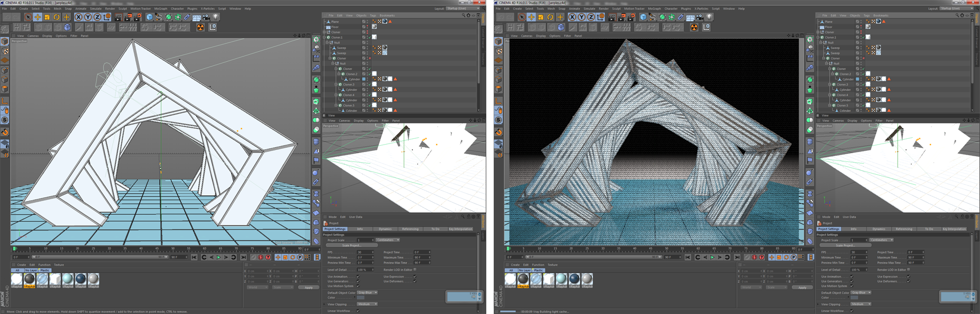Select the Move tool in left window toolbar
Image resolution: width=980 pixels, height=314 pixels.
click(x=37, y=17)
